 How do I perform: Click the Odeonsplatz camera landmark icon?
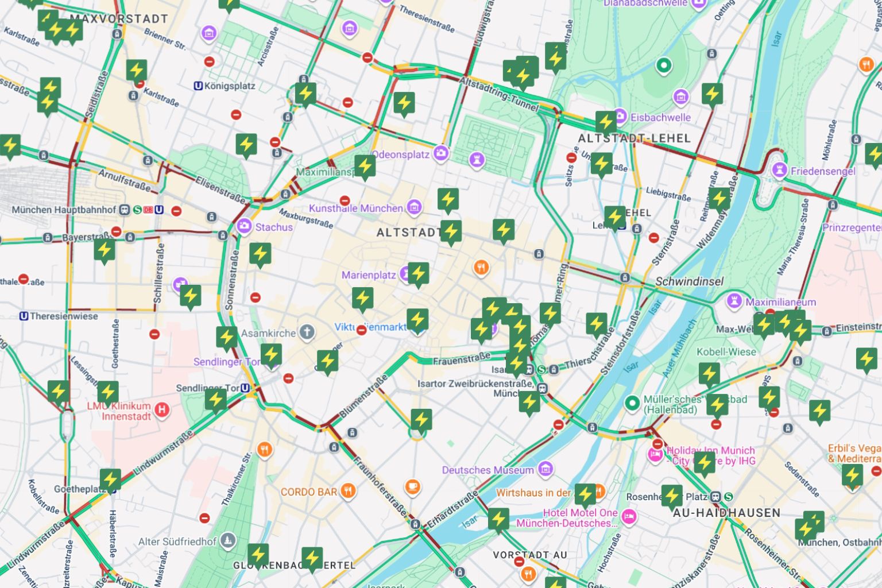[x=441, y=153]
